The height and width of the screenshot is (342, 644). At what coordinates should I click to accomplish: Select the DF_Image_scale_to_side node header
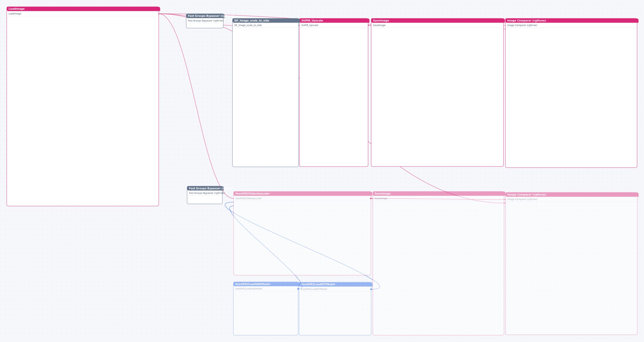[x=266, y=21]
